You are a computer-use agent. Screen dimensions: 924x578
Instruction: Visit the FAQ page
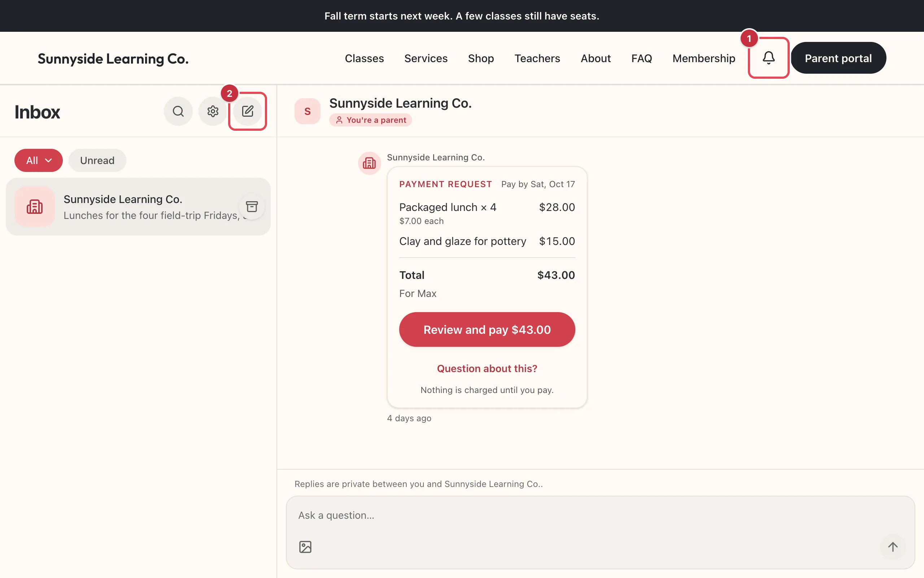(x=641, y=58)
